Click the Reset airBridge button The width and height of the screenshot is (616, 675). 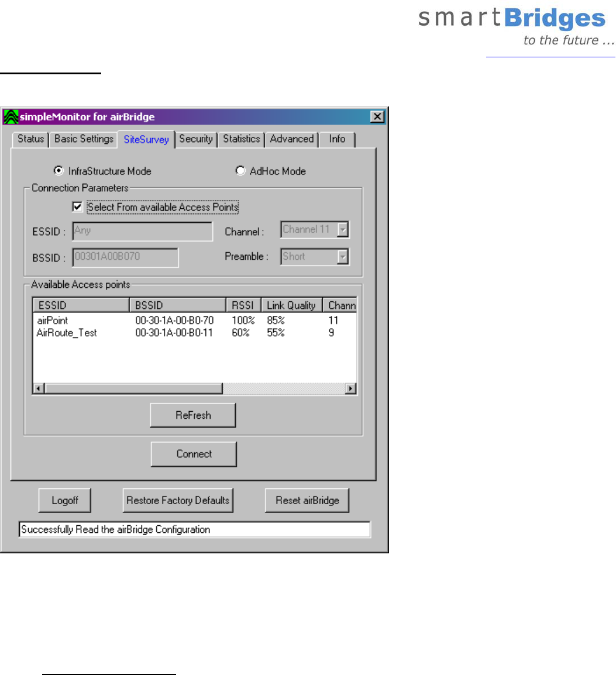pyautogui.click(x=307, y=500)
